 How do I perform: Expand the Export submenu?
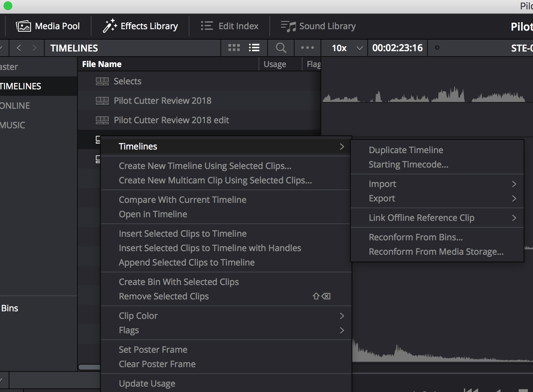pyautogui.click(x=437, y=198)
